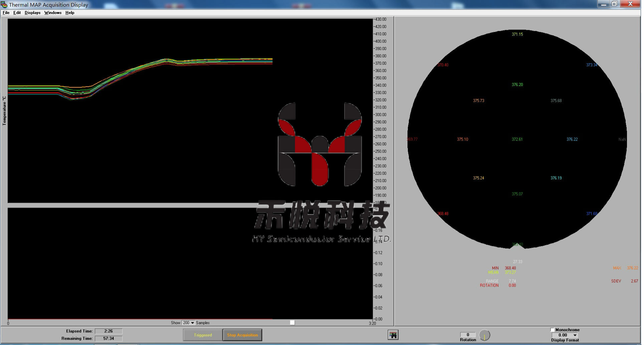Open the Displays menu
Screen dimensions: 644x345
click(x=32, y=13)
